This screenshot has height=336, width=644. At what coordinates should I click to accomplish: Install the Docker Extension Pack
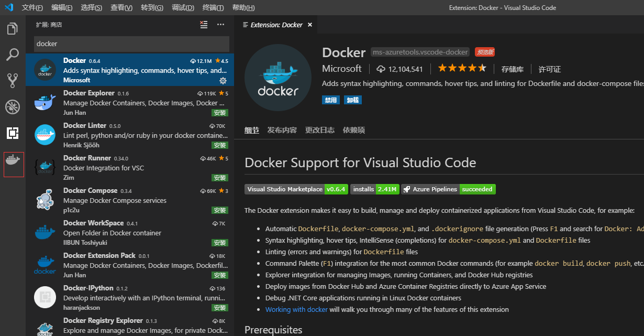(220, 275)
